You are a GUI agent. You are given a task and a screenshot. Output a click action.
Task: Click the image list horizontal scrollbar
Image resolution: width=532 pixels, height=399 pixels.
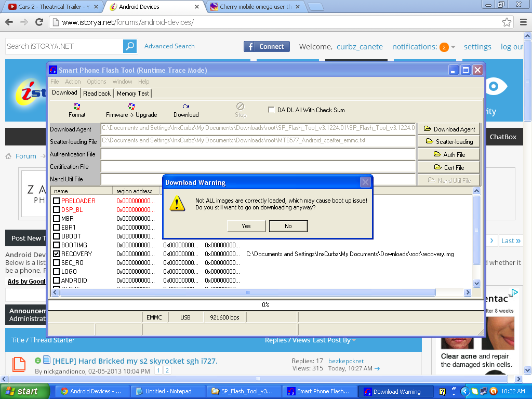248,292
